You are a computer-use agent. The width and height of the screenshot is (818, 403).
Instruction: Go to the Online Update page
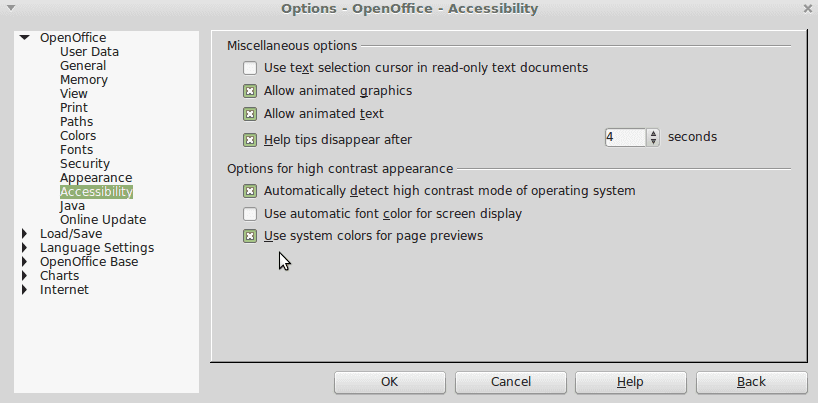point(103,220)
